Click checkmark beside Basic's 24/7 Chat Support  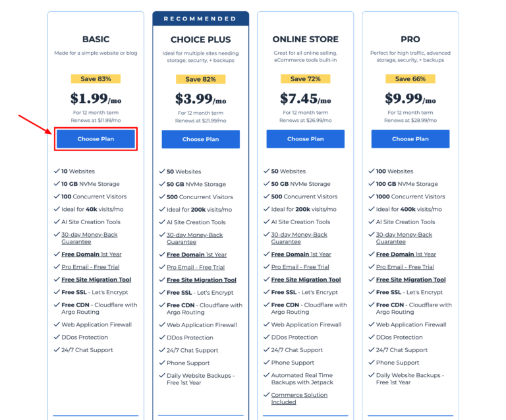tap(57, 350)
